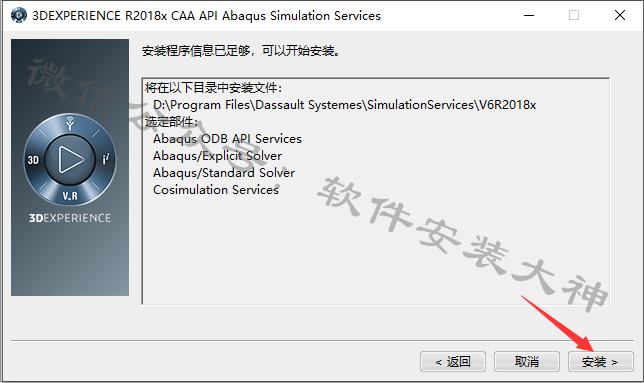Click the window title text
The height and width of the screenshot is (383, 644).
click(x=207, y=16)
